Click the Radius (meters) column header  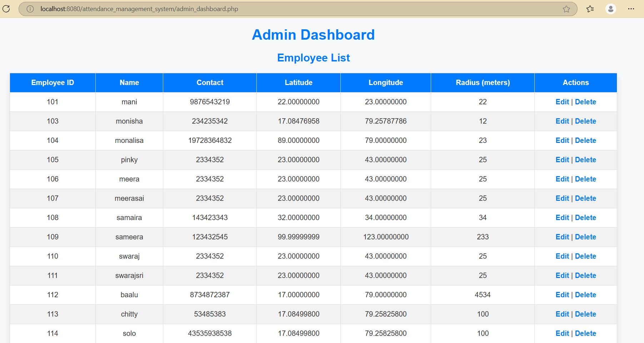pos(483,83)
